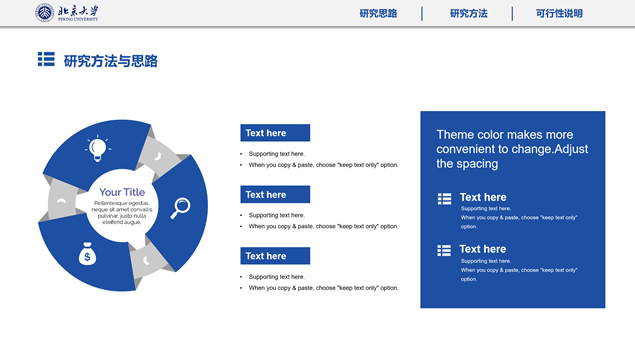This screenshot has width=635, height=361.
Task: Select first Supporting text here bullet in middle column
Action: (x=277, y=154)
